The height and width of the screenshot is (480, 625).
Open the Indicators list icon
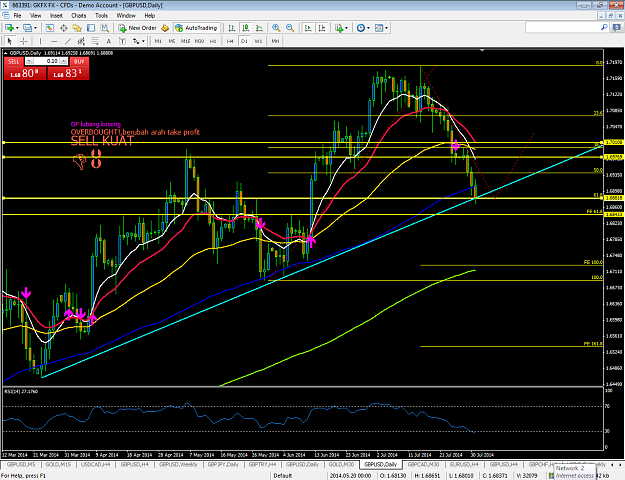pyautogui.click(x=339, y=28)
